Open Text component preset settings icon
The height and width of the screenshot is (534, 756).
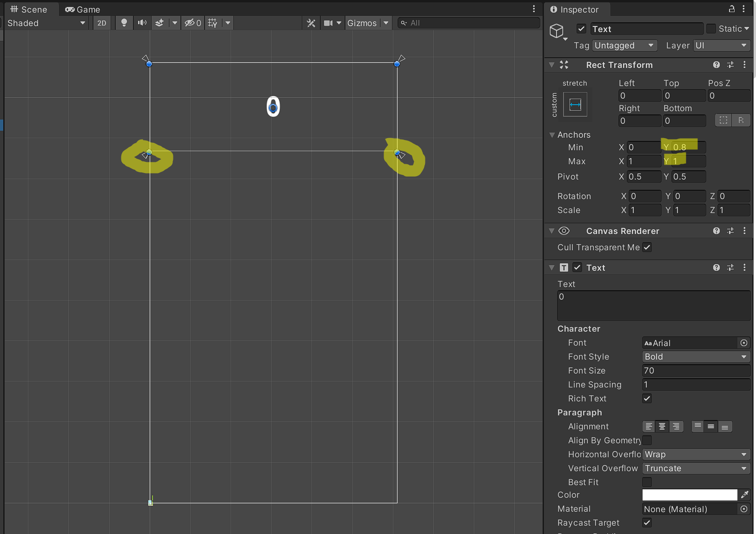click(x=730, y=267)
